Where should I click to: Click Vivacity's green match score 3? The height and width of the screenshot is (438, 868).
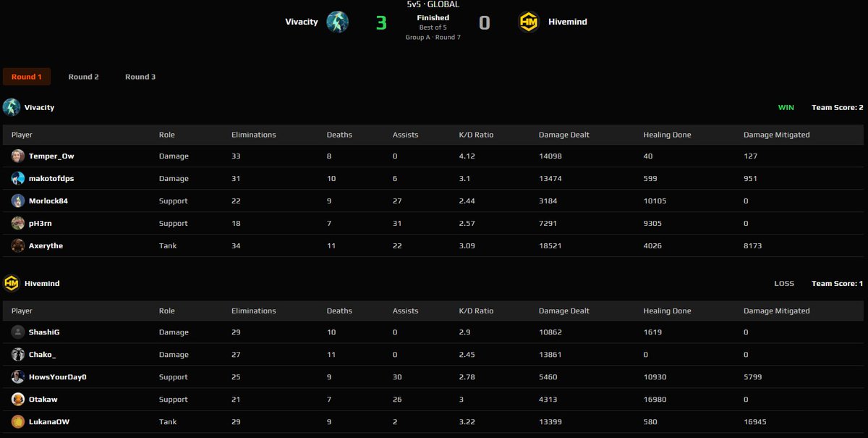(381, 23)
